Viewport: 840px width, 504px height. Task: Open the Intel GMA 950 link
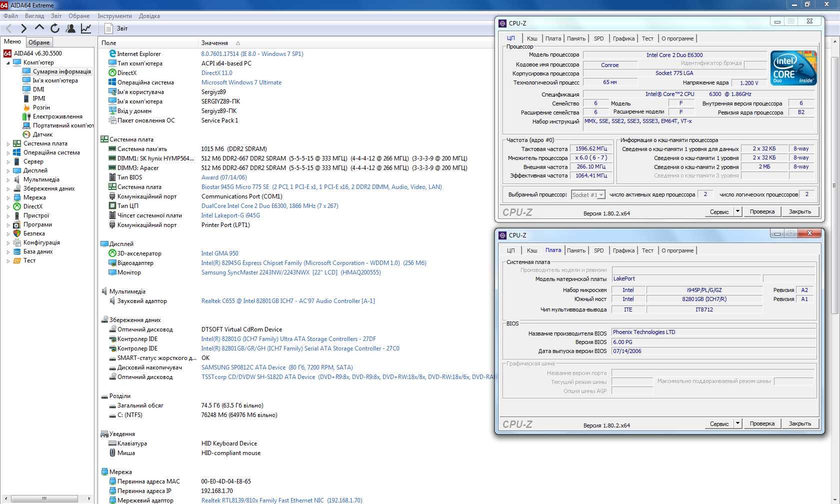click(219, 253)
